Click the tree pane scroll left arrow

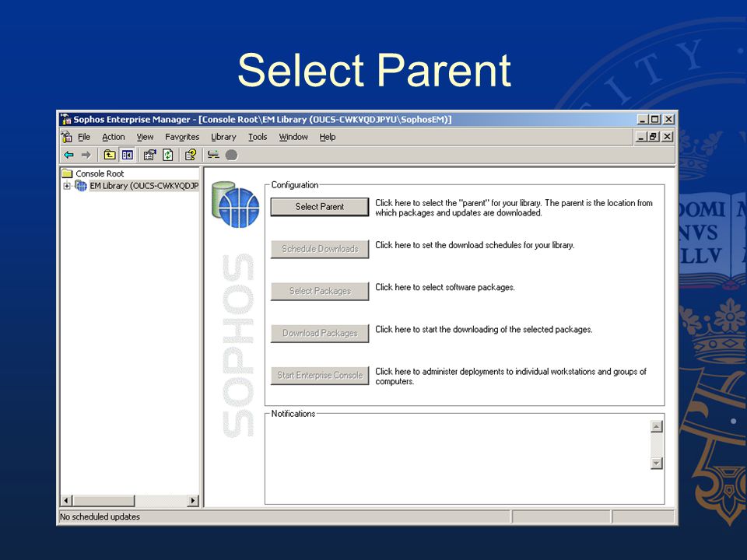coord(66,500)
